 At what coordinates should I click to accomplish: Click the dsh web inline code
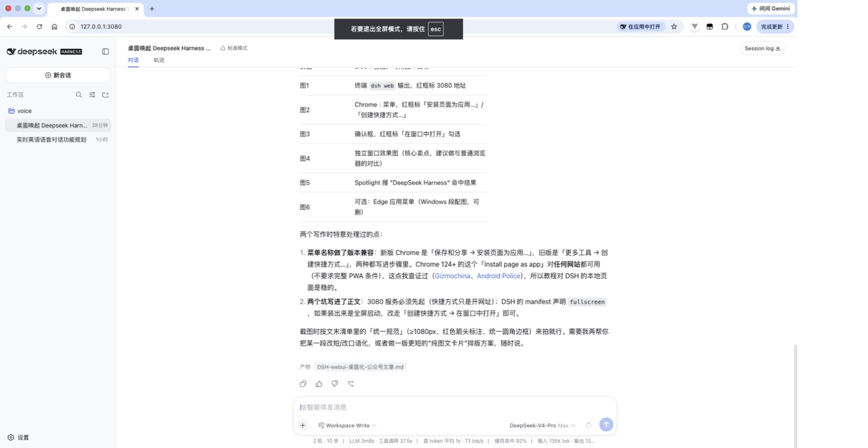tap(382, 86)
